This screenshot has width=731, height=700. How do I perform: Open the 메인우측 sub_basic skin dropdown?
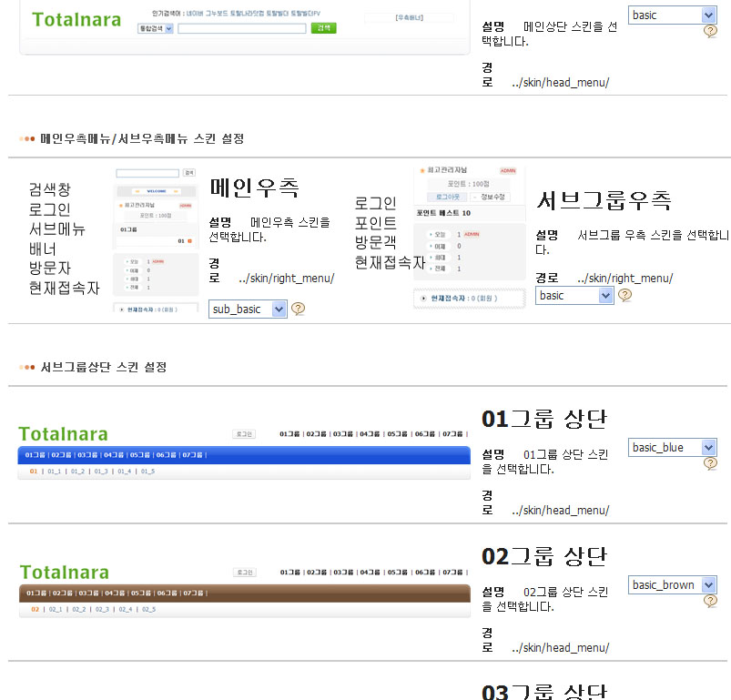(x=248, y=309)
